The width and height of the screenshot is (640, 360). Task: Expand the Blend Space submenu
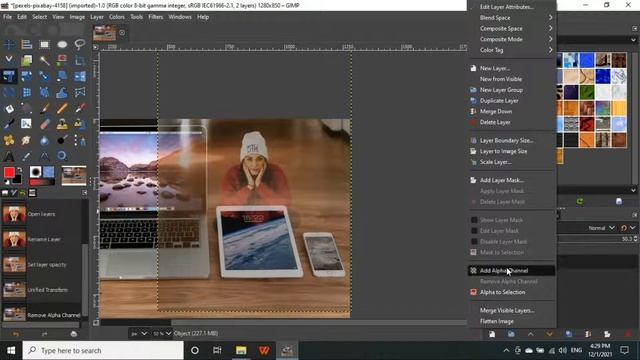point(512,18)
